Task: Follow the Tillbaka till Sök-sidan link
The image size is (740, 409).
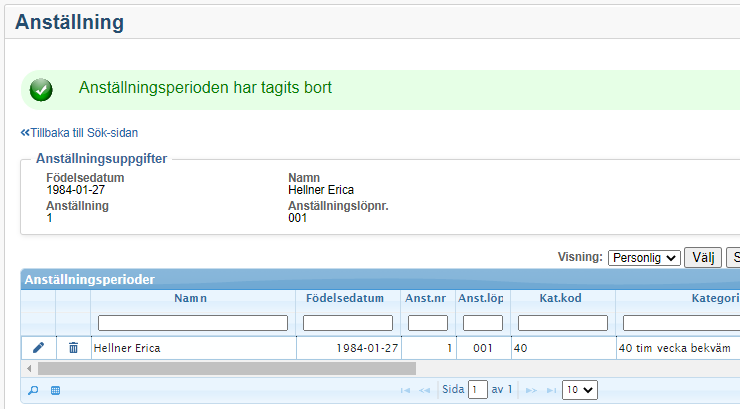Action: tap(80, 132)
